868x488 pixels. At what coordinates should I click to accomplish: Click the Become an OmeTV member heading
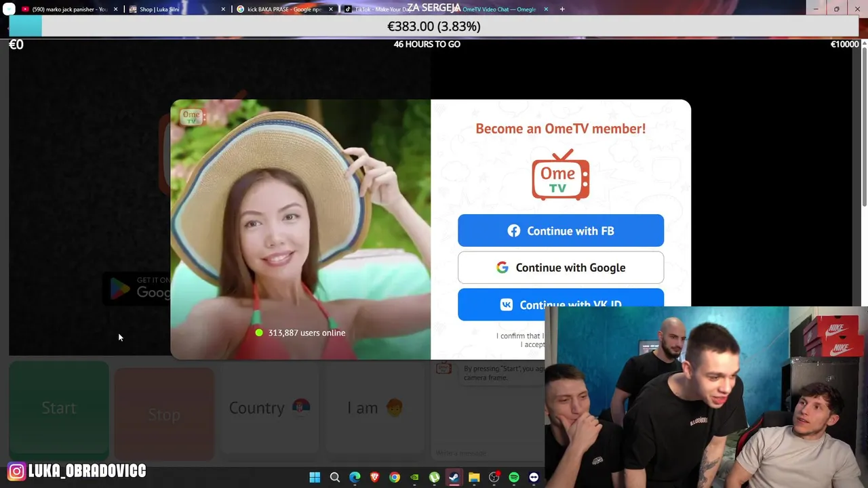tap(561, 128)
